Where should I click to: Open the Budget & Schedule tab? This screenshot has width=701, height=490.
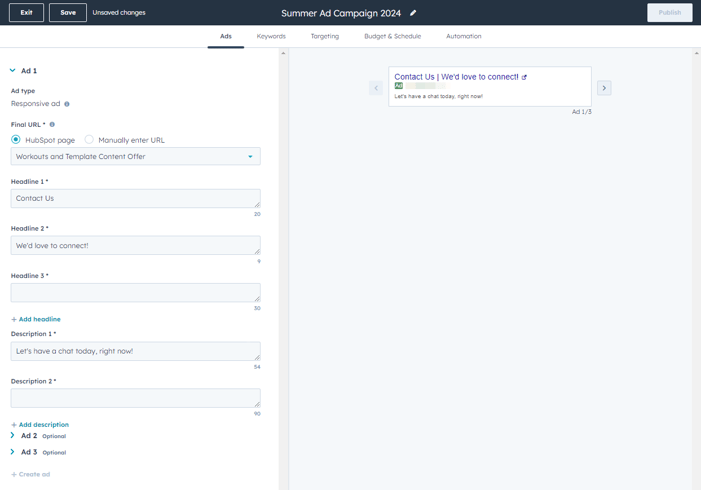(392, 36)
